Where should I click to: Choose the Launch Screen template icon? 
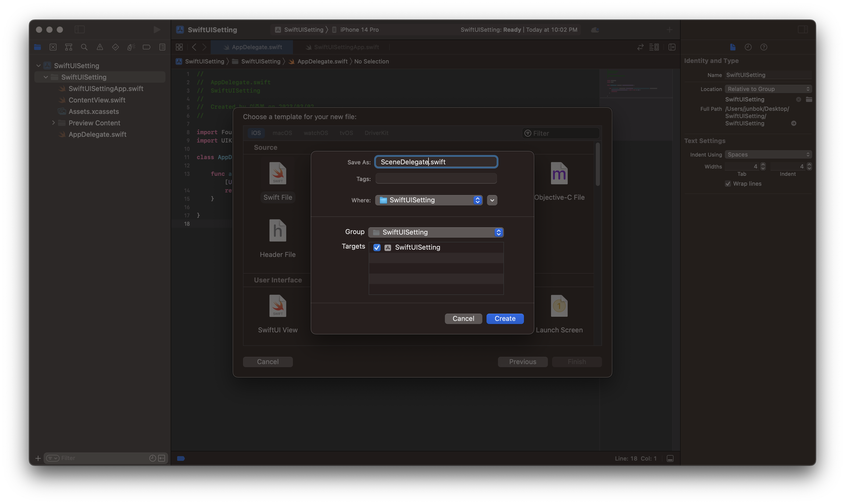click(x=559, y=306)
